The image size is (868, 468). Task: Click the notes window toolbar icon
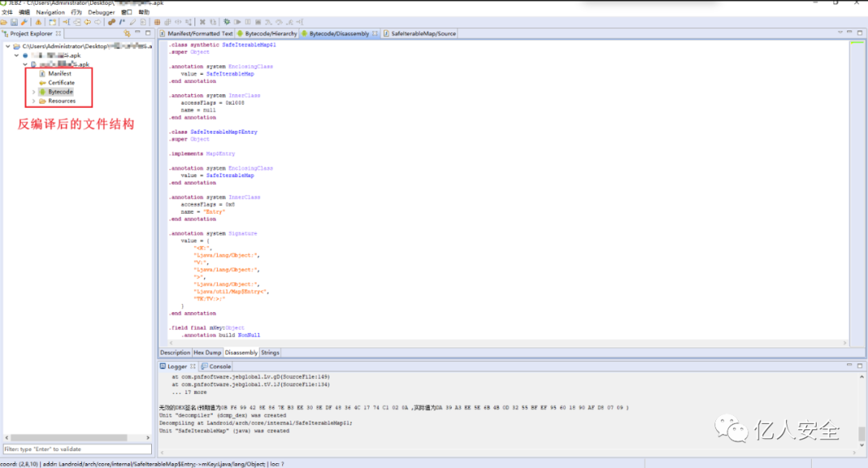point(52,23)
